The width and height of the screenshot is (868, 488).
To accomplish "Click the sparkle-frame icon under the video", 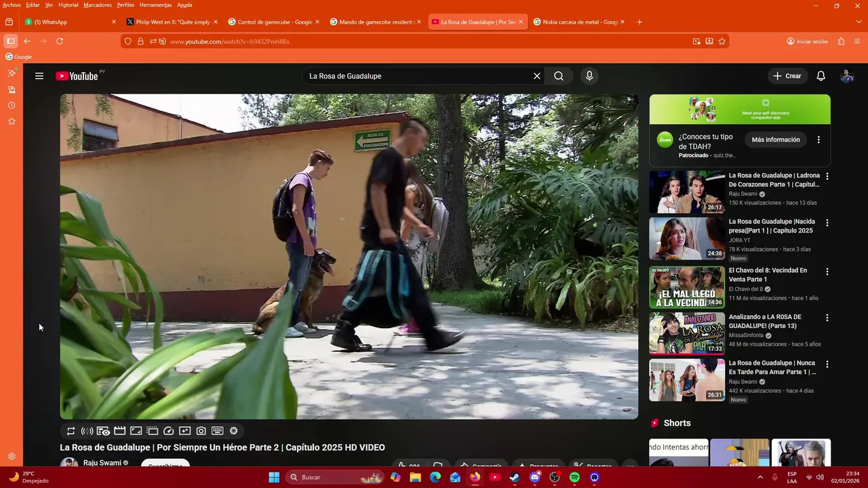I will 184,431.
